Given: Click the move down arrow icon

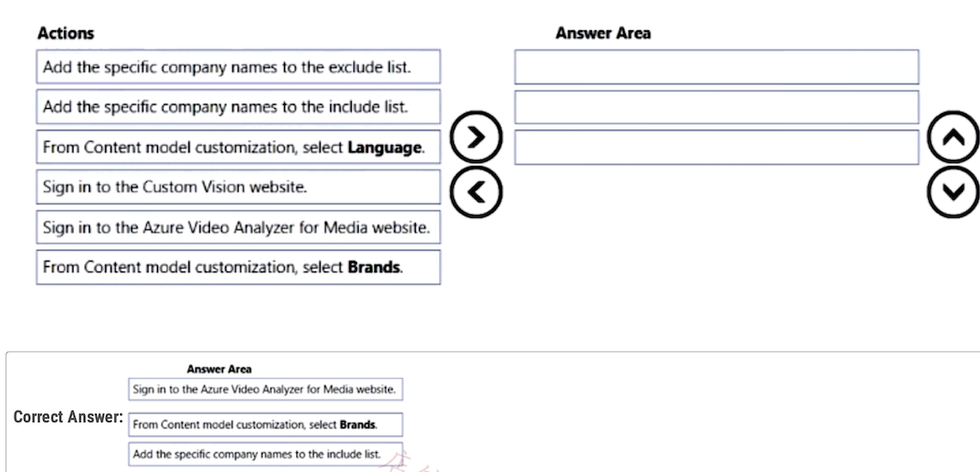Looking at the screenshot, I should pyautogui.click(x=953, y=192).
